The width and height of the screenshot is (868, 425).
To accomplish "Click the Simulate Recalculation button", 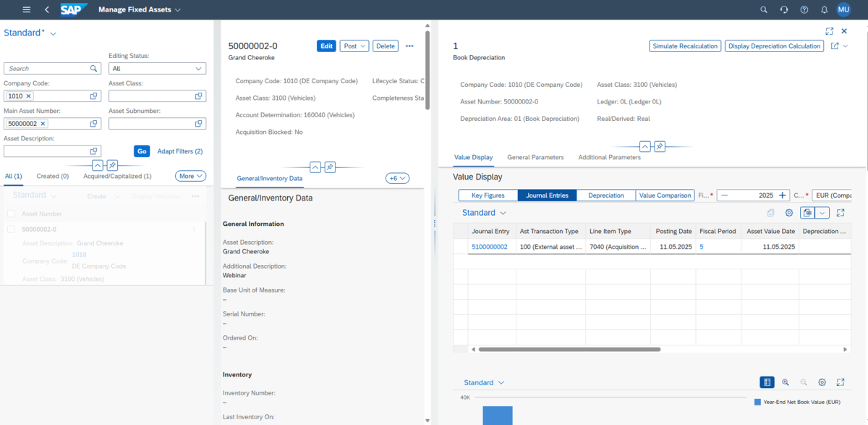I will [684, 46].
